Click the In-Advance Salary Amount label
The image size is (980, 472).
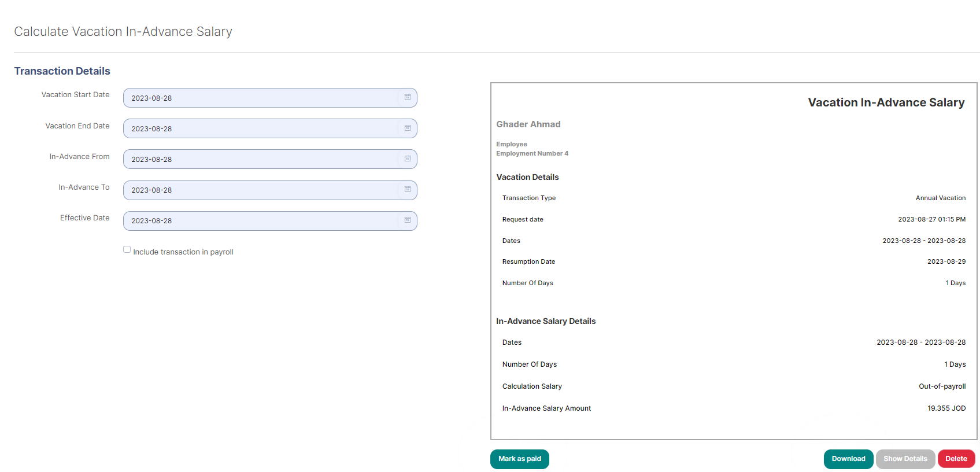coord(546,408)
